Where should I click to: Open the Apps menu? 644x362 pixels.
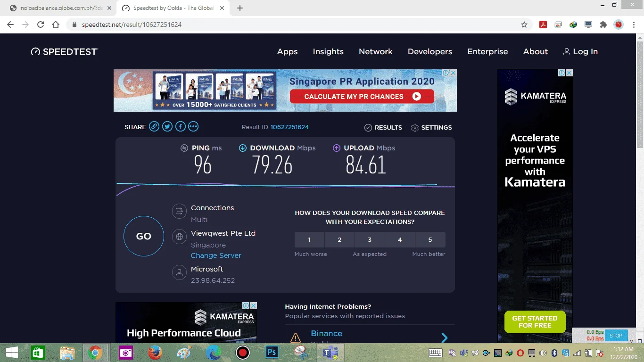287,52
